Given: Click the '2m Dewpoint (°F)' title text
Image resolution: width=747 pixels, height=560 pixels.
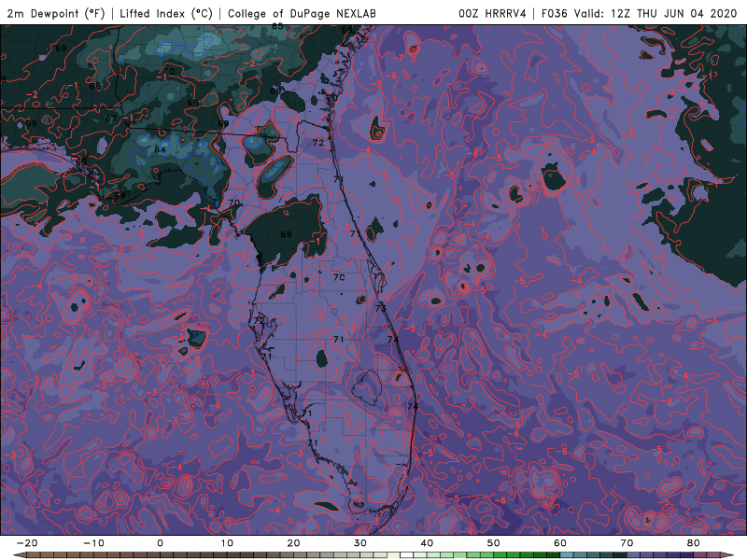Looking at the screenshot, I should click(56, 13).
